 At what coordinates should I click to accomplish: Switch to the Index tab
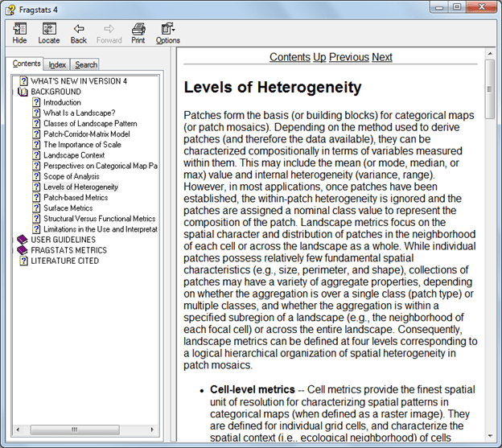[x=57, y=64]
